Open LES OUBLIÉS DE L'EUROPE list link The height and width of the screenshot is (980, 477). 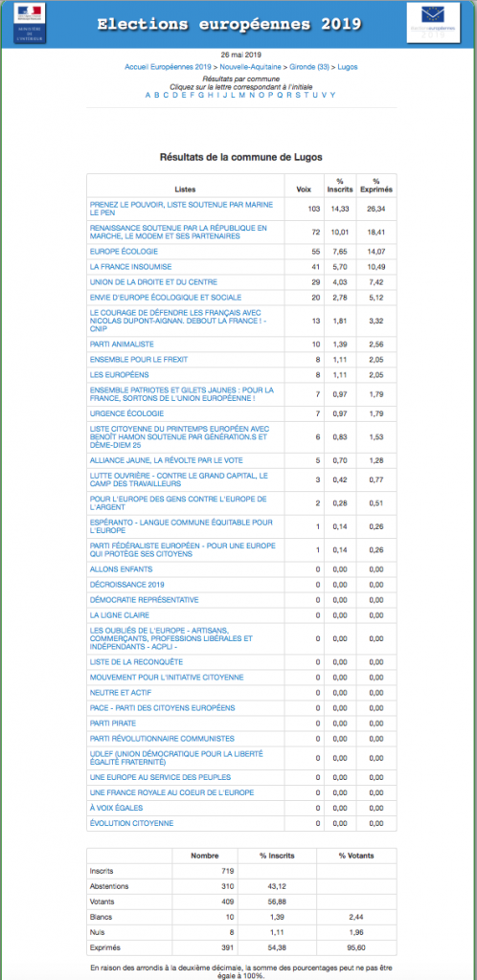pyautogui.click(x=171, y=638)
